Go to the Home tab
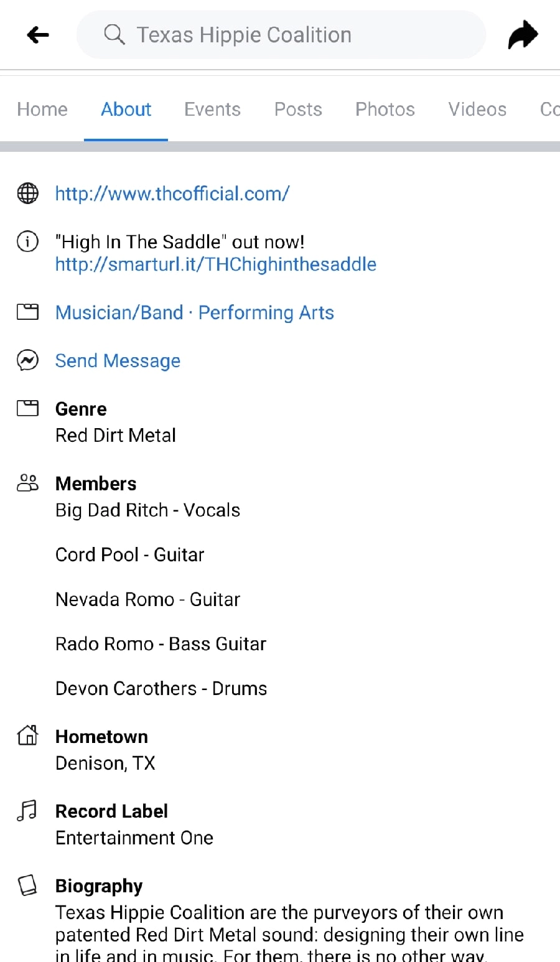Image resolution: width=560 pixels, height=962 pixels. pos(42,109)
